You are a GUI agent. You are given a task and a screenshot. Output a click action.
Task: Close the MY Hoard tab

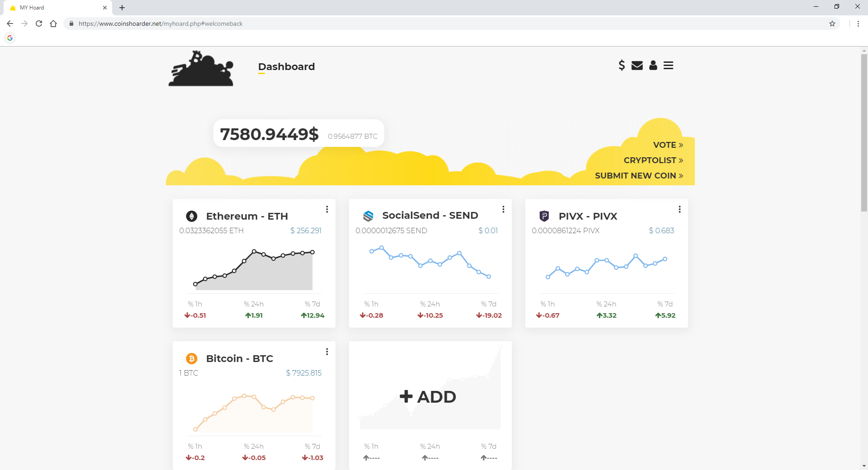pos(105,8)
